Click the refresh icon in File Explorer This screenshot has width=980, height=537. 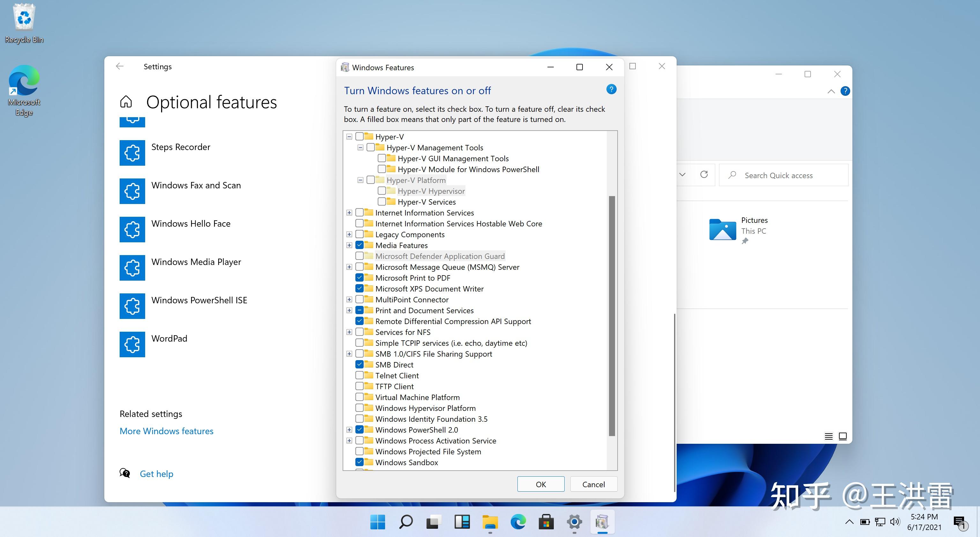(x=704, y=174)
